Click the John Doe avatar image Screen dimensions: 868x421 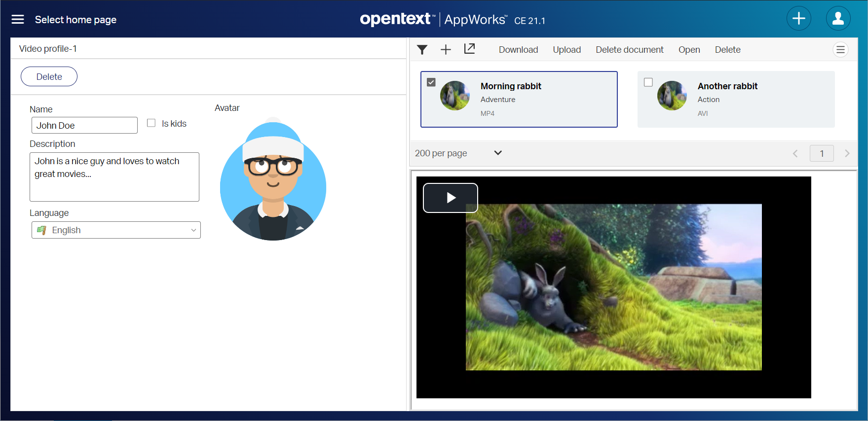point(273,179)
